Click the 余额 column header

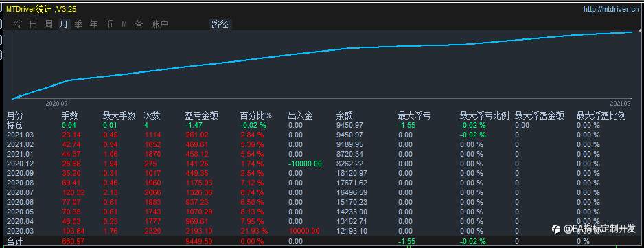point(344,116)
